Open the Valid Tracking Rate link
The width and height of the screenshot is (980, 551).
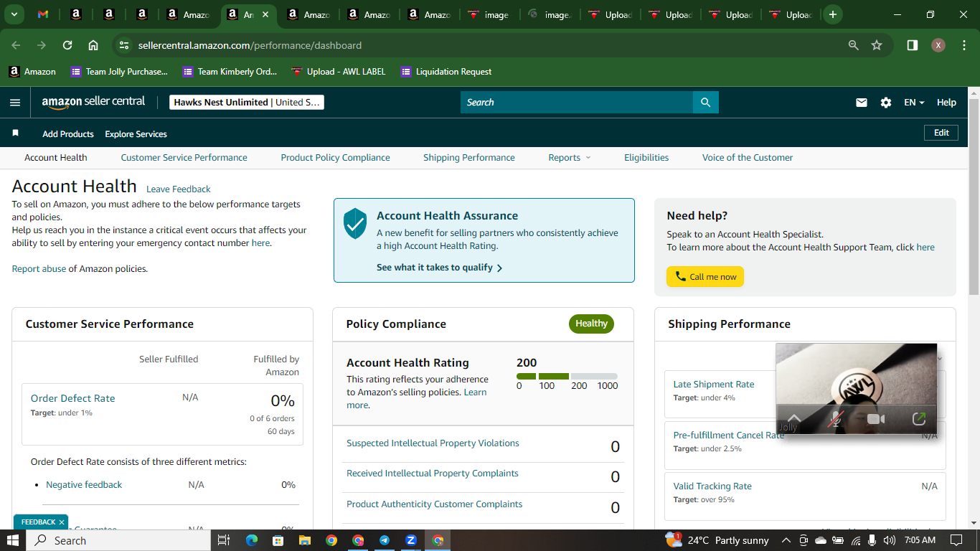click(712, 486)
